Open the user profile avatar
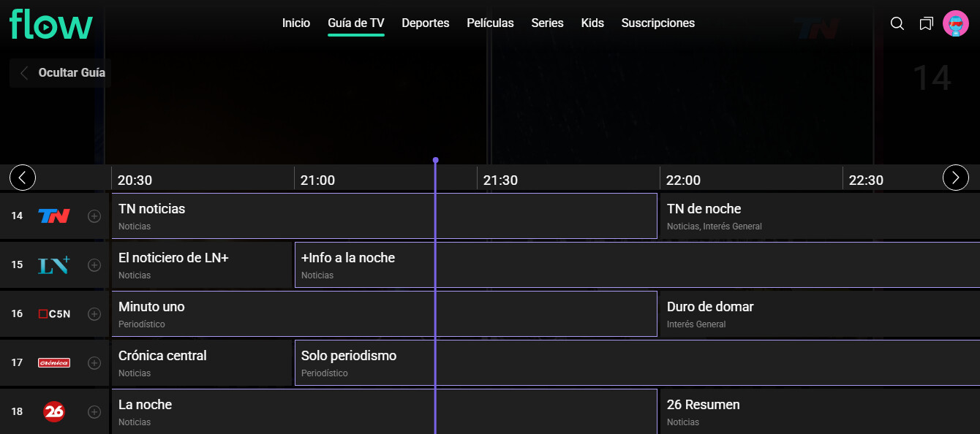This screenshot has width=980, height=434. tap(956, 23)
